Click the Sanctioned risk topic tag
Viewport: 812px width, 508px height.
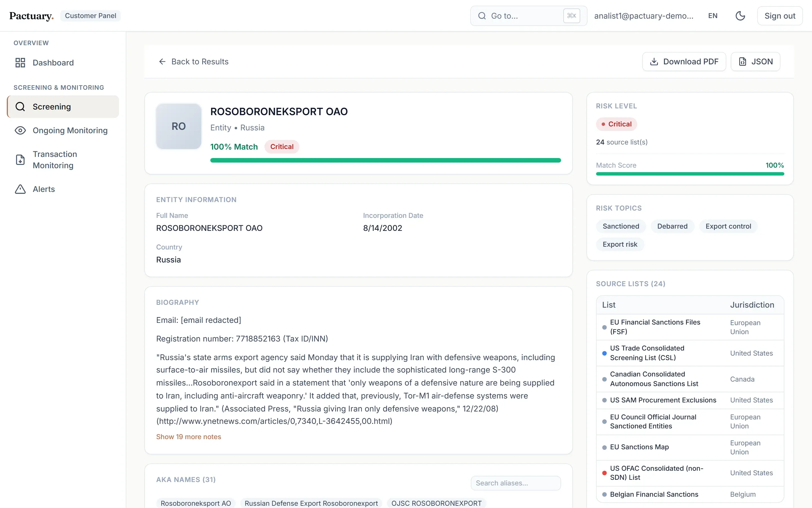tap(621, 226)
